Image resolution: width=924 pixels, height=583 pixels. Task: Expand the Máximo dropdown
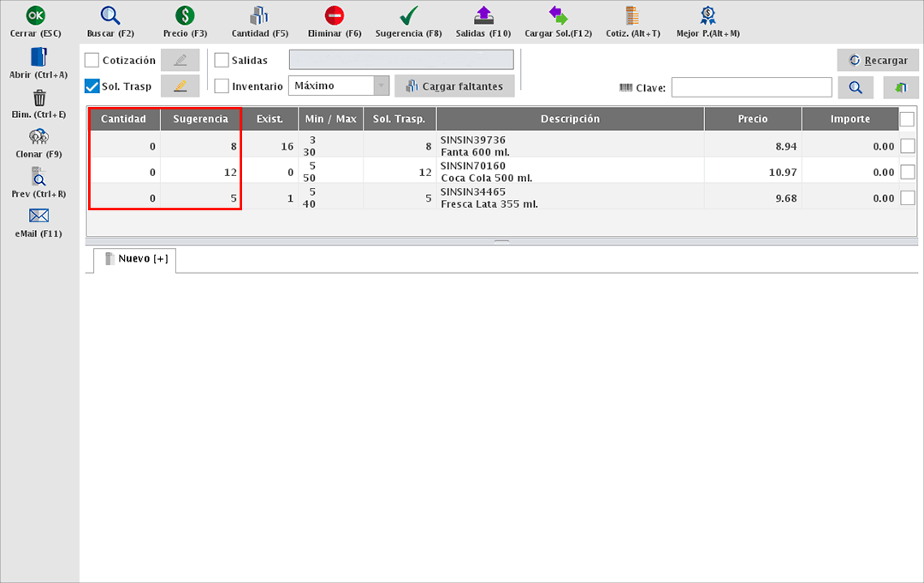tap(380, 86)
